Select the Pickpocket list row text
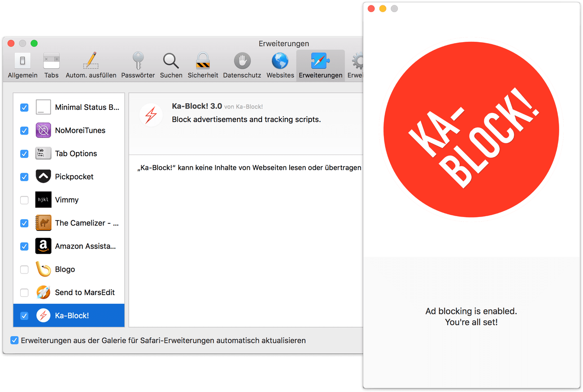 pos(74,177)
